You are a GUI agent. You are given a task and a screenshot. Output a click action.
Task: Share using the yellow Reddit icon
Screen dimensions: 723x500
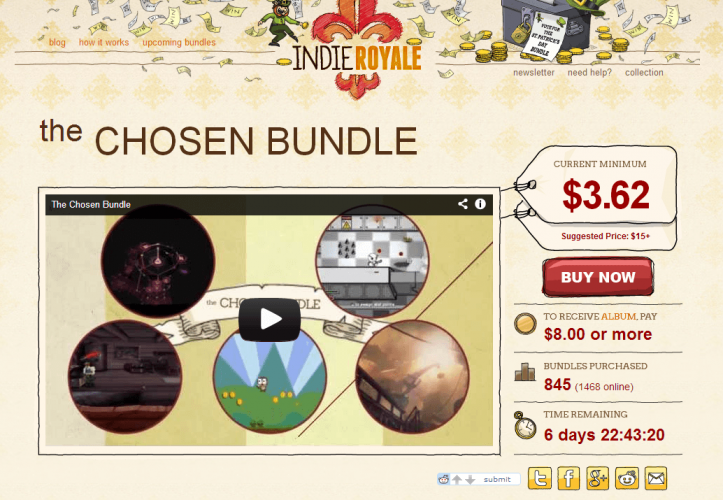pyautogui.click(x=627, y=478)
